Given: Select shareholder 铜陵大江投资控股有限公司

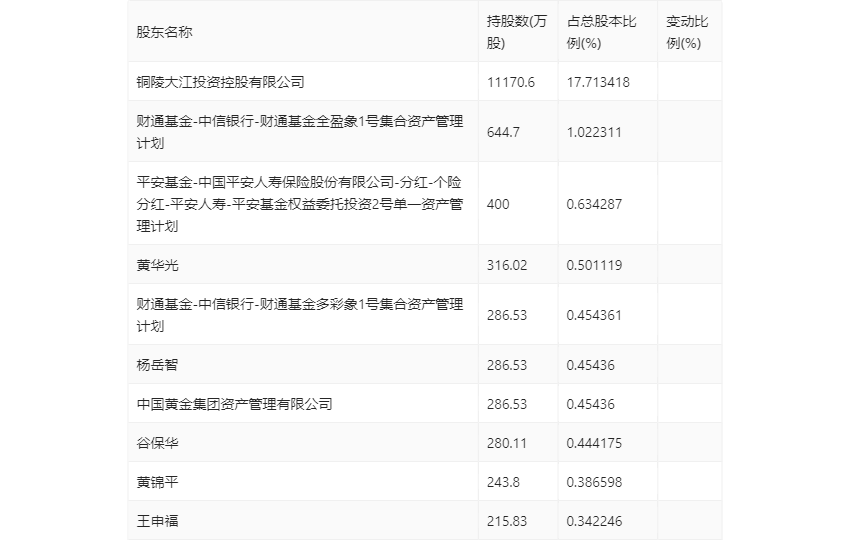Looking at the screenshot, I should point(220,82).
